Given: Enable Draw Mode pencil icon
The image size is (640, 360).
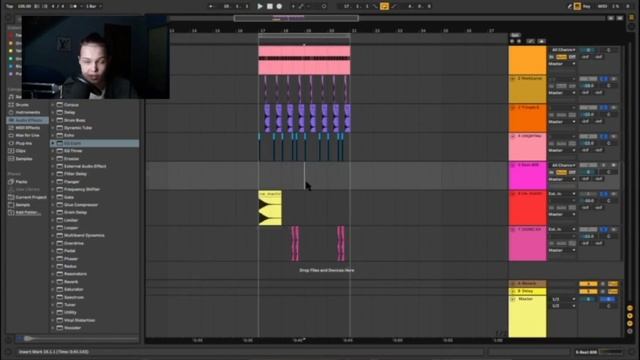Looking at the screenshot, I should tap(570, 6).
